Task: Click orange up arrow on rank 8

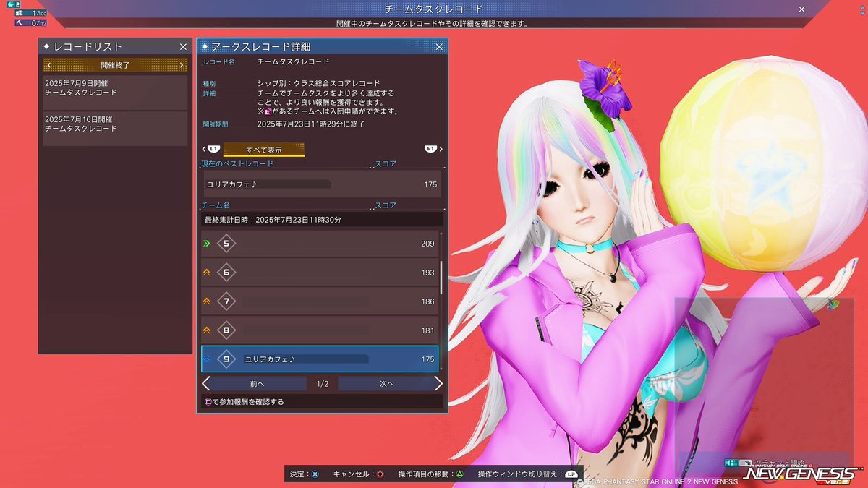Action: pyautogui.click(x=208, y=330)
